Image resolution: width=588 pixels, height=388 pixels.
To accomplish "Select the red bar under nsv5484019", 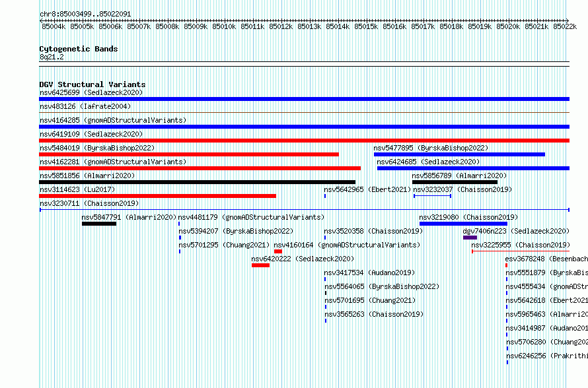I will [x=189, y=154].
